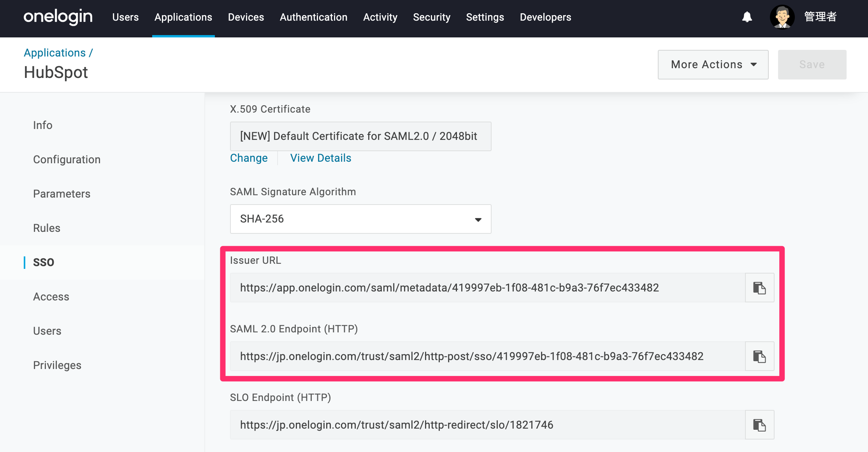Switch to the Rules sidebar tab

coord(47,228)
